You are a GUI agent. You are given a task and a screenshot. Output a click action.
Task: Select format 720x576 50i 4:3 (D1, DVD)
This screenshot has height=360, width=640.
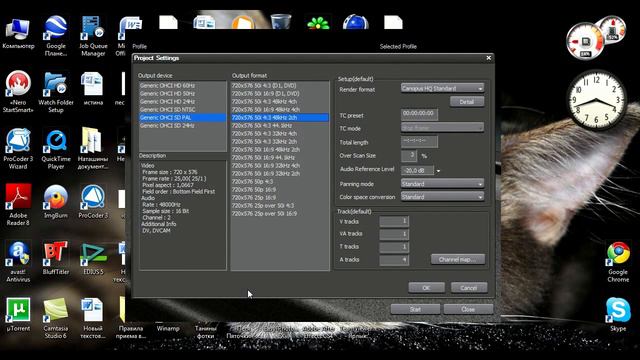click(x=280, y=86)
